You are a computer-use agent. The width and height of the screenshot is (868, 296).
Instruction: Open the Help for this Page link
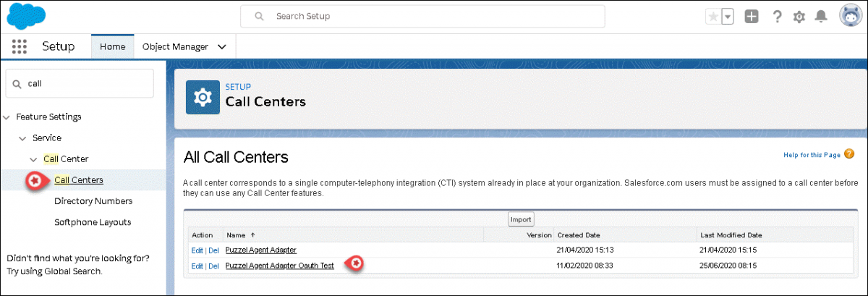(x=812, y=155)
